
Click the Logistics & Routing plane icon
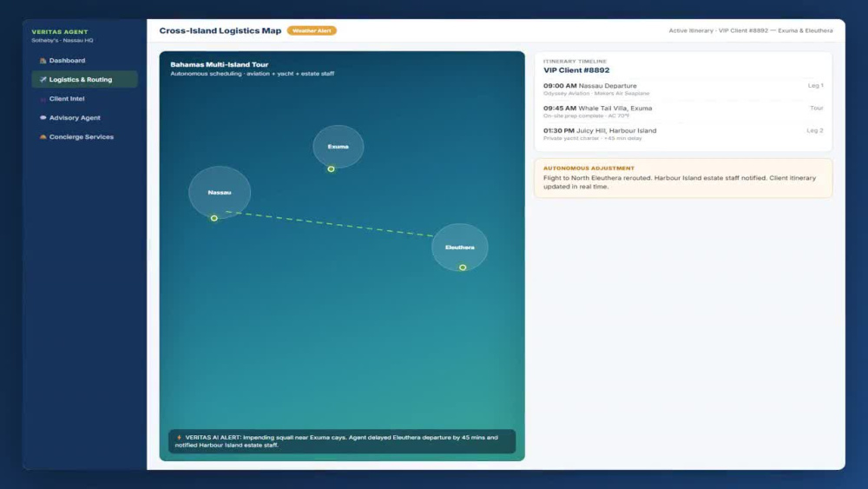click(43, 79)
